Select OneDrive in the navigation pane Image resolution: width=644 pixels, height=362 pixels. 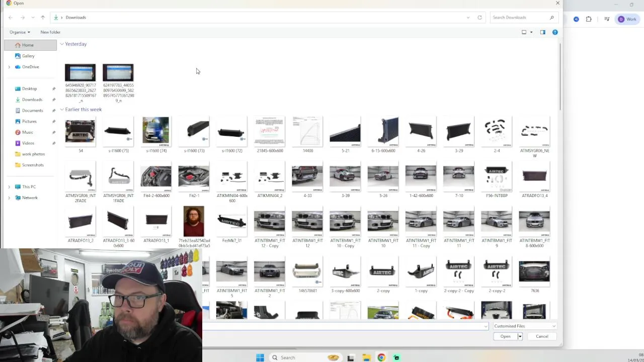tap(30, 67)
